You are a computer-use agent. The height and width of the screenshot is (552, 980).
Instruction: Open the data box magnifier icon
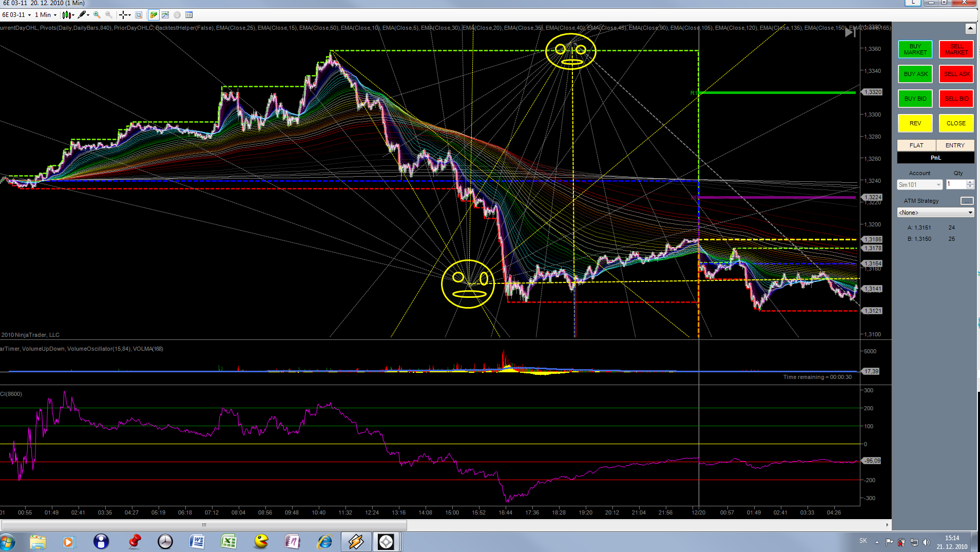[139, 15]
